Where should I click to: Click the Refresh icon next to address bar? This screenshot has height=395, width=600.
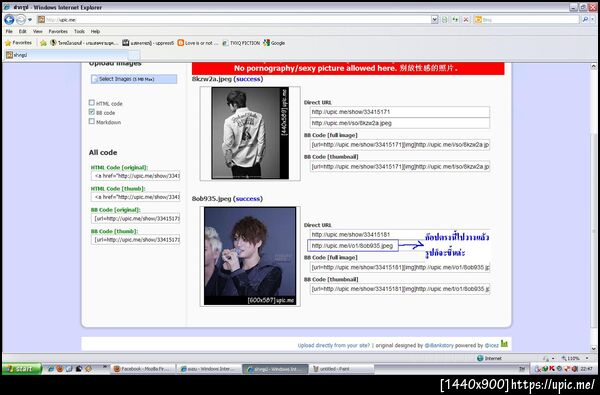point(455,19)
